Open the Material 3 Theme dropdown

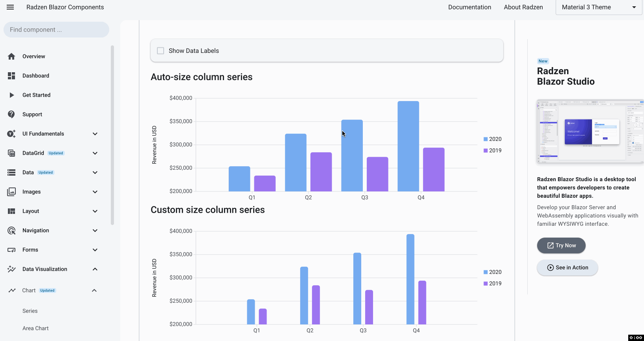coord(599,7)
